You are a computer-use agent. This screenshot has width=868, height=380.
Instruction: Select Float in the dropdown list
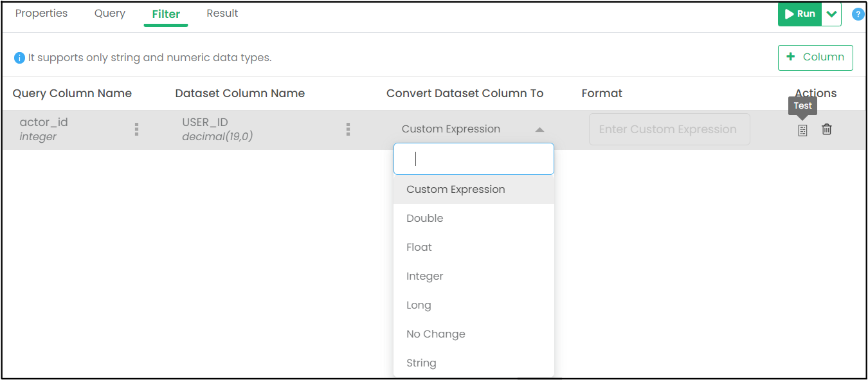click(x=419, y=248)
